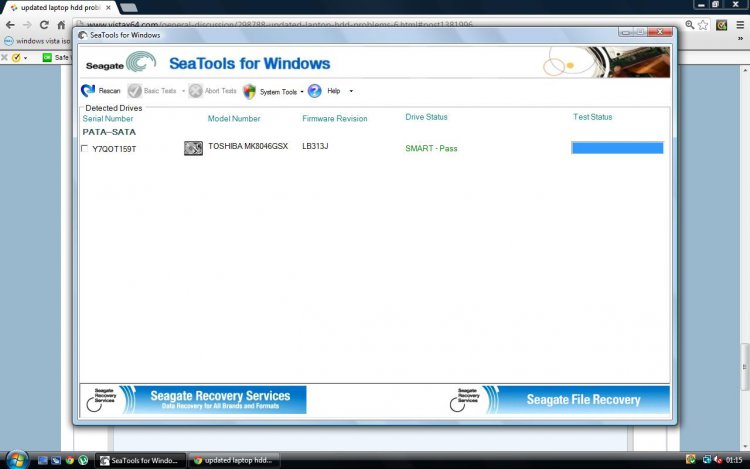
Task: Click volume icon in system tray
Action: click(x=718, y=460)
